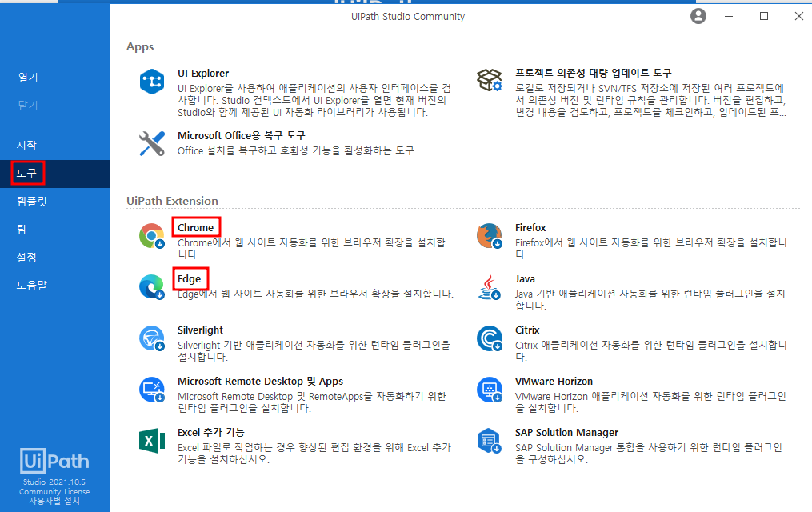Click the VMware Horizon title
Screen dimensions: 812x512
[554, 381]
